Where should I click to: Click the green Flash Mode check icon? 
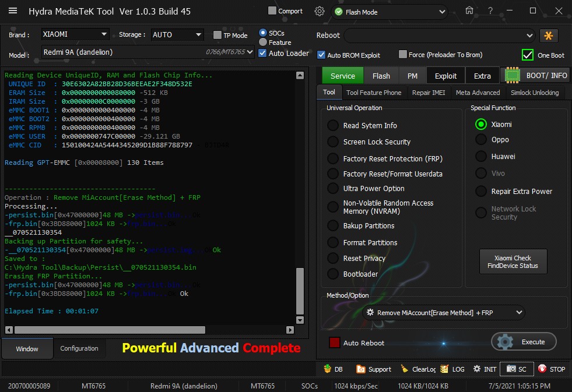point(339,12)
